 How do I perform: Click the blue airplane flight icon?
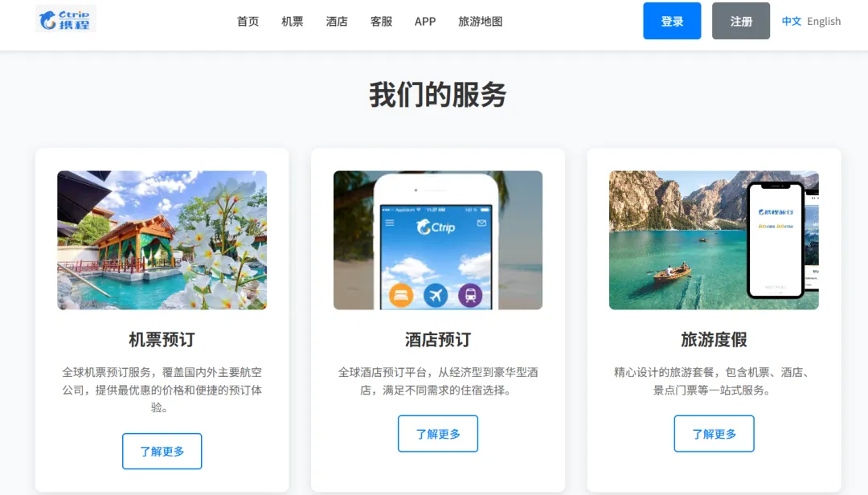click(x=436, y=296)
